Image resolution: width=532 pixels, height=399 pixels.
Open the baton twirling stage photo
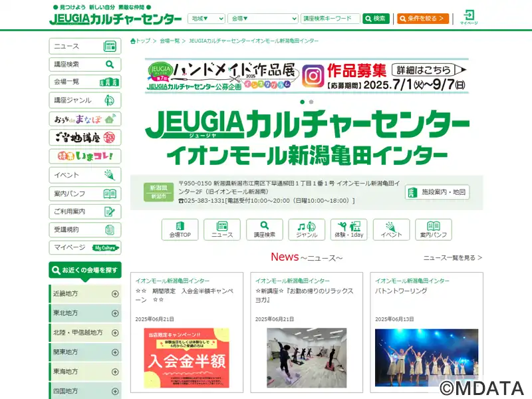pos(426,358)
